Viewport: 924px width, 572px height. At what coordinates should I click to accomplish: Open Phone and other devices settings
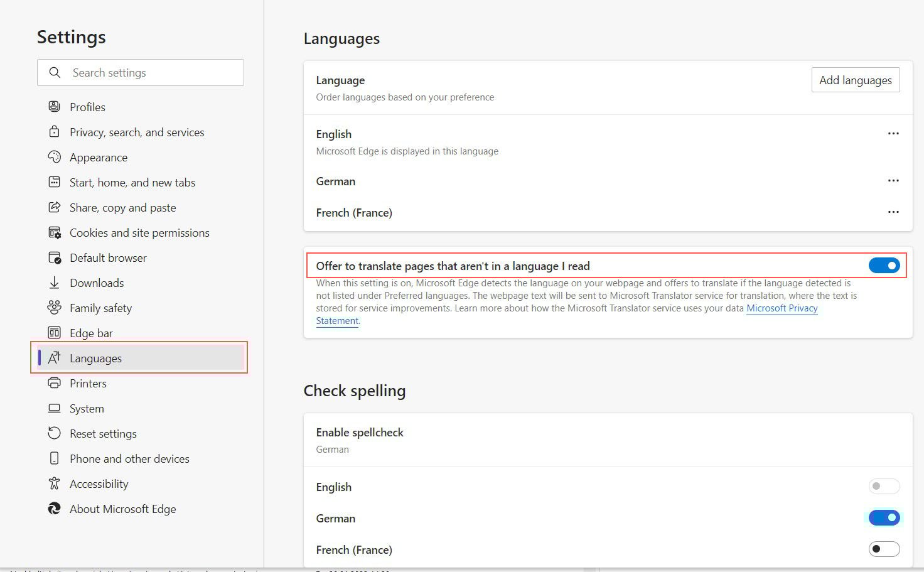pos(129,458)
